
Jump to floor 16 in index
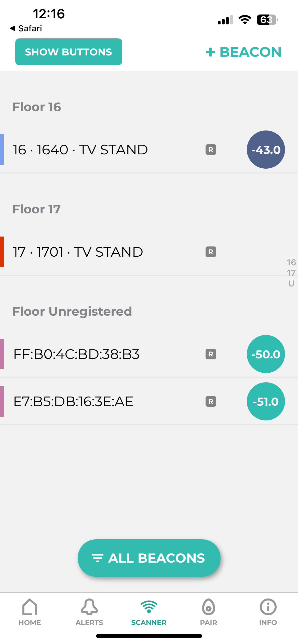291,262
